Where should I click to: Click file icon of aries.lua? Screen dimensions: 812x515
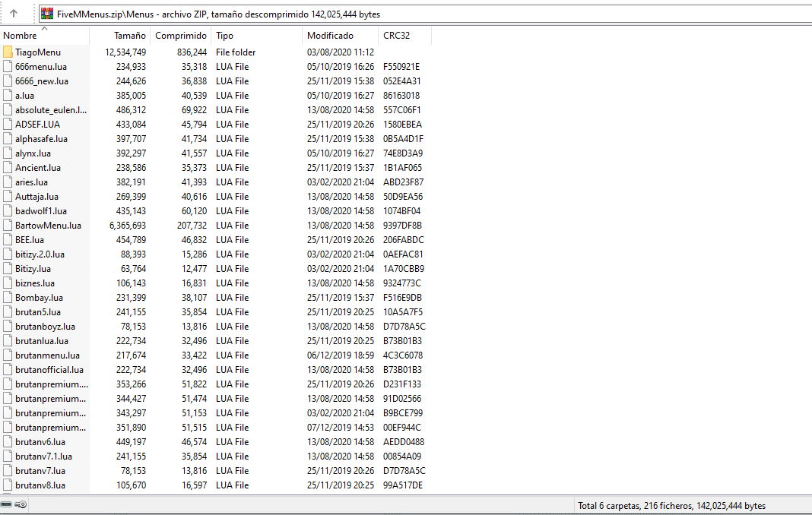[8, 183]
